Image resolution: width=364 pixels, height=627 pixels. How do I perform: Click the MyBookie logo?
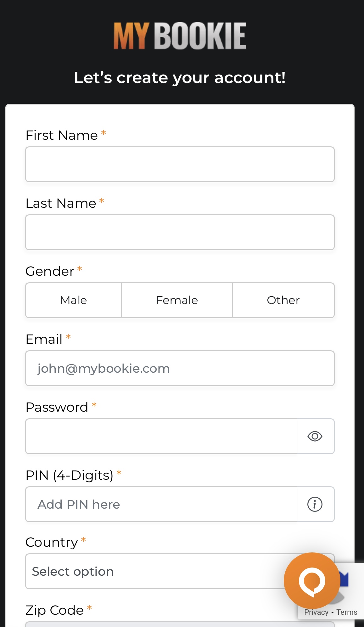coord(180,36)
